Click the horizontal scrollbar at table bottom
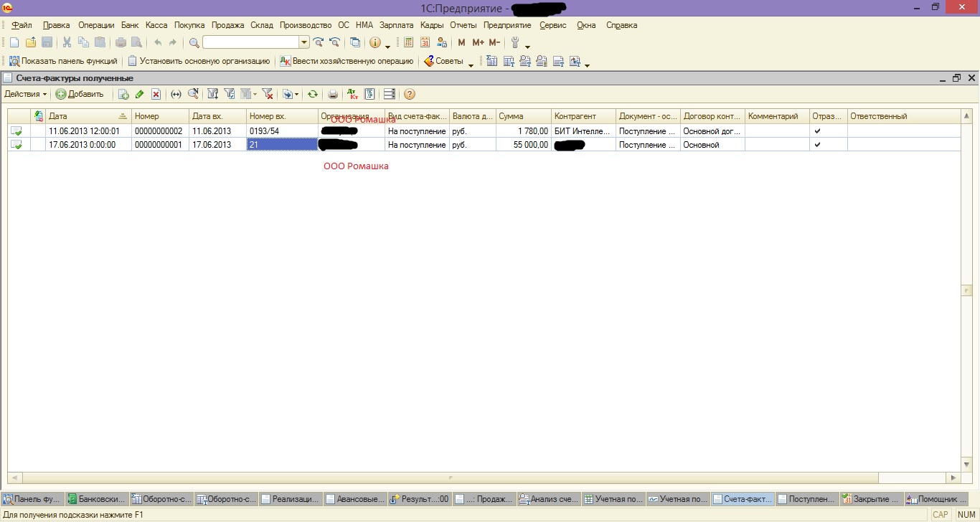 (451, 478)
